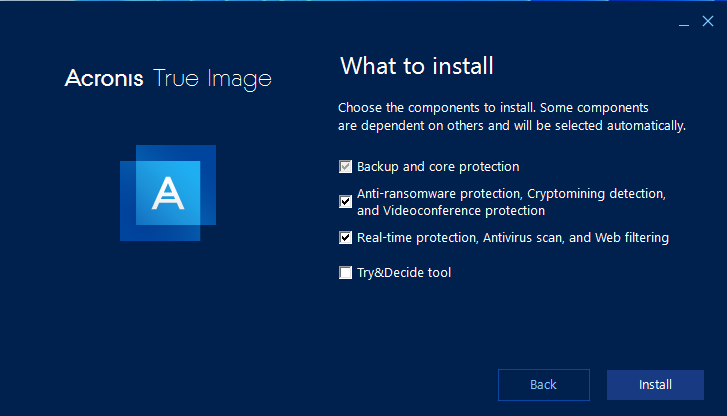The width and height of the screenshot is (727, 416).
Task: Click the 'Acronis' brand word in the title
Action: tap(105, 79)
